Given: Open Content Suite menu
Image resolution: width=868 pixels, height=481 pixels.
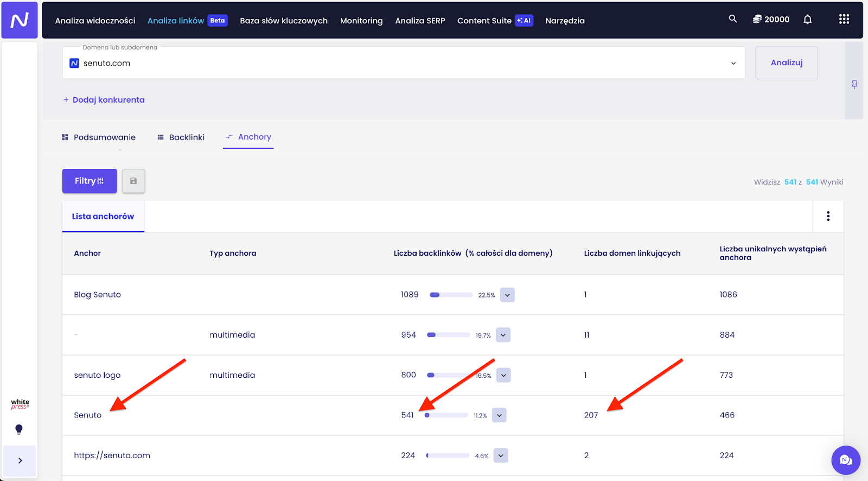Looking at the screenshot, I should 484,21.
